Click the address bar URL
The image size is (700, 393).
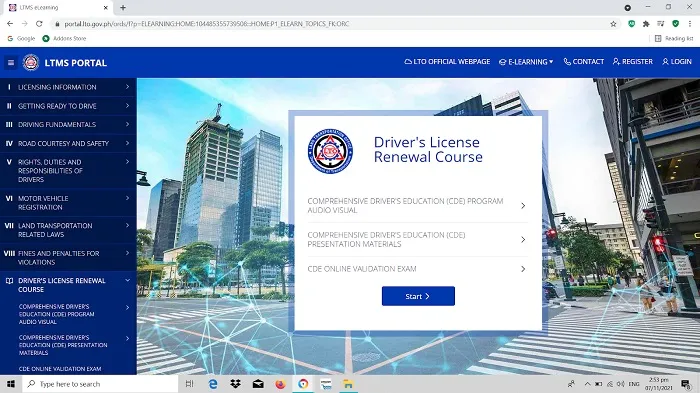click(x=207, y=24)
